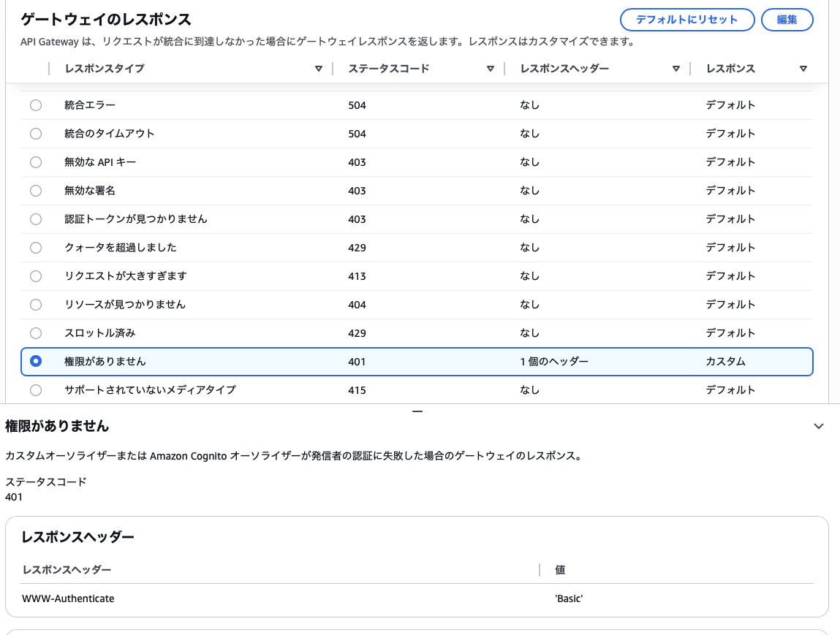The height and width of the screenshot is (635, 840).
Task: Select the 統合のタイムアウト radio button
Action: (36, 134)
